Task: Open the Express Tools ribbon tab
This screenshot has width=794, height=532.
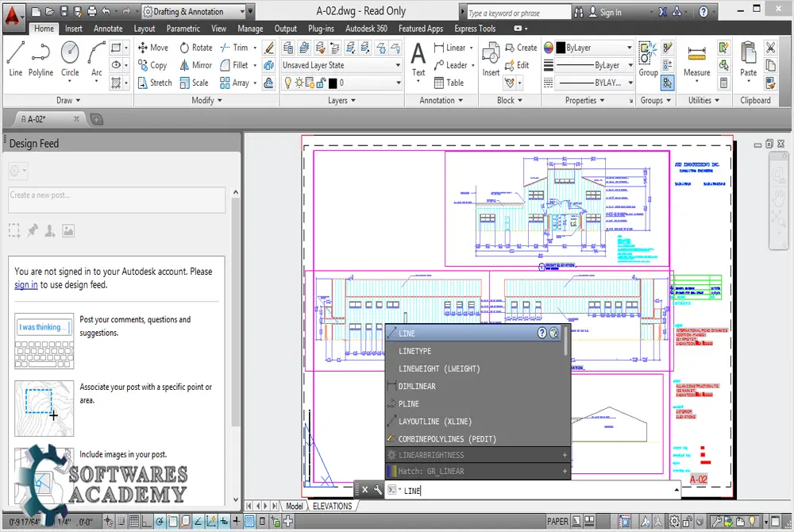Action: pyautogui.click(x=475, y=29)
